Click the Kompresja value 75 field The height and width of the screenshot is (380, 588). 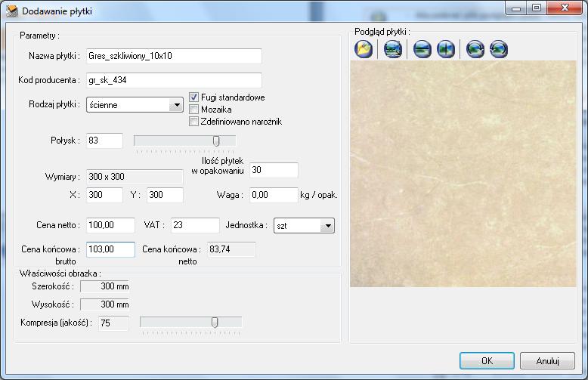tap(114, 323)
